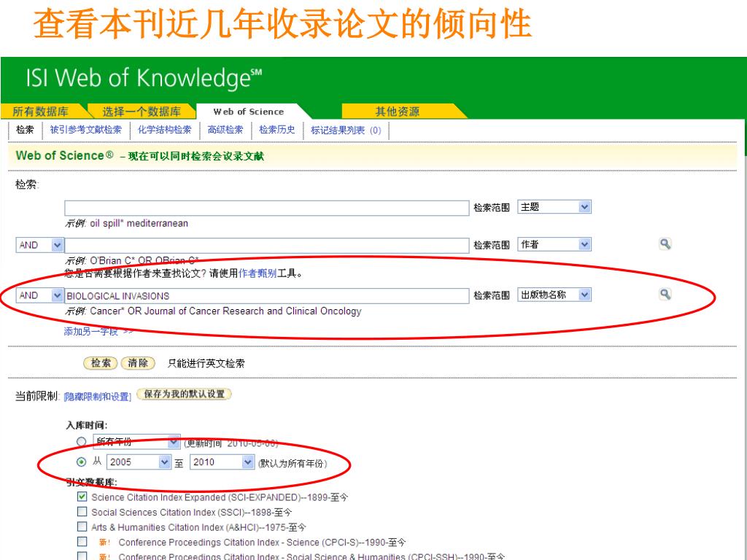747x560 pixels.
Task: Uncheck Science Citation Index Expanded checkbox
Action: pos(82,497)
